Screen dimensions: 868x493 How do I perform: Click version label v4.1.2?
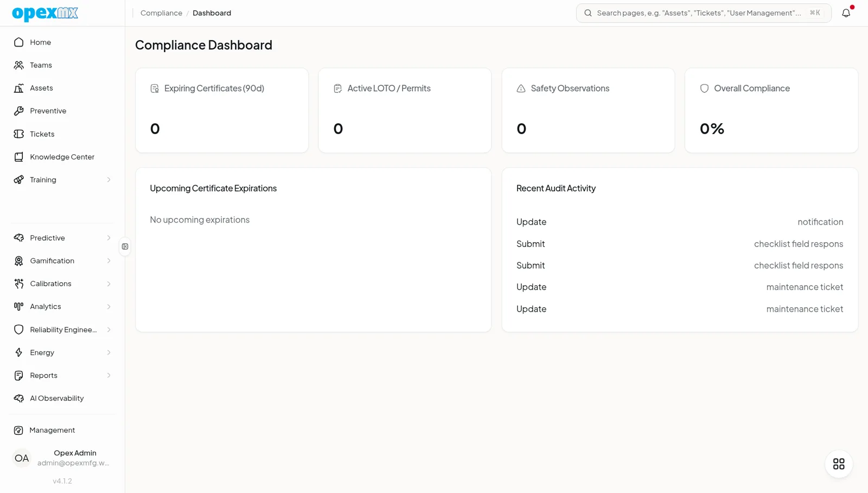[x=62, y=481]
